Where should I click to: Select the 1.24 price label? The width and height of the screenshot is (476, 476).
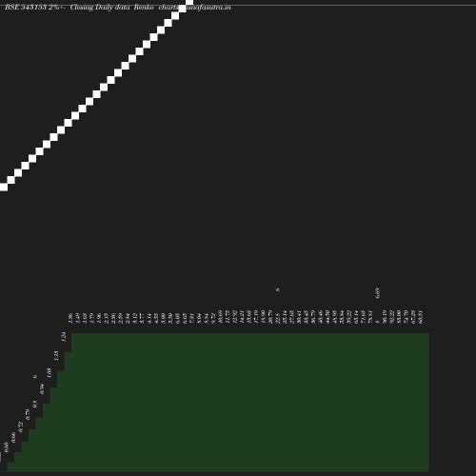click(64, 337)
